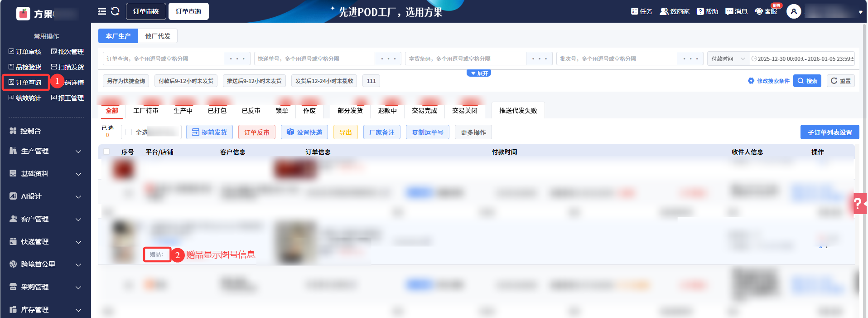Apply the 111 quick filter
Viewport: 868px width, 318px height.
(371, 81)
